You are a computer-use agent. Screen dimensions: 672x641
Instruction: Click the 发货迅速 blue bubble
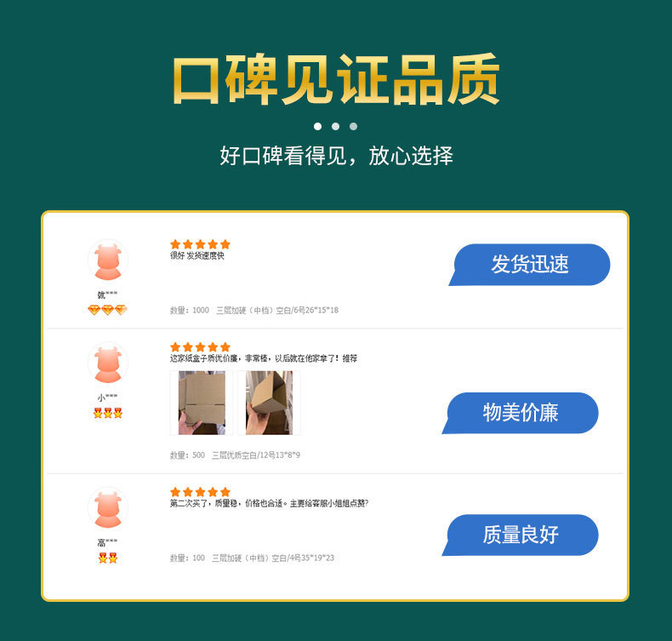[529, 265]
